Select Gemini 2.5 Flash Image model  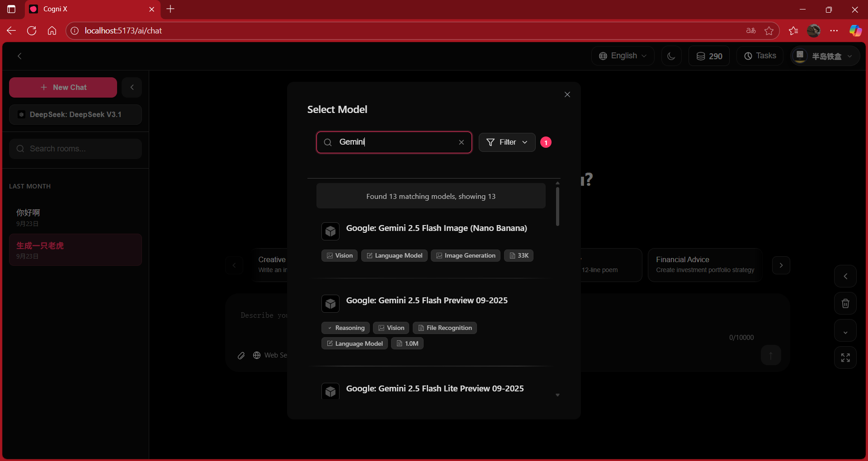tap(436, 228)
